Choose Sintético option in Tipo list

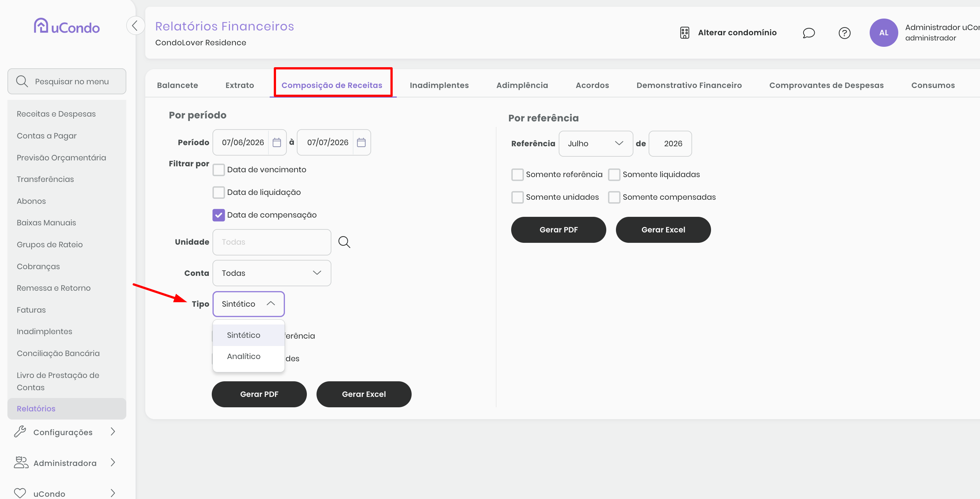coord(249,335)
